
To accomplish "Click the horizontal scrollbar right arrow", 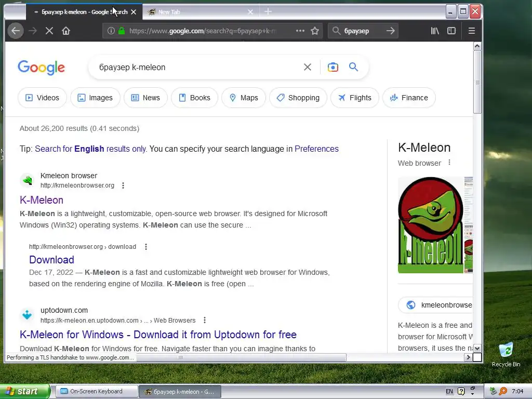I will coord(468,357).
